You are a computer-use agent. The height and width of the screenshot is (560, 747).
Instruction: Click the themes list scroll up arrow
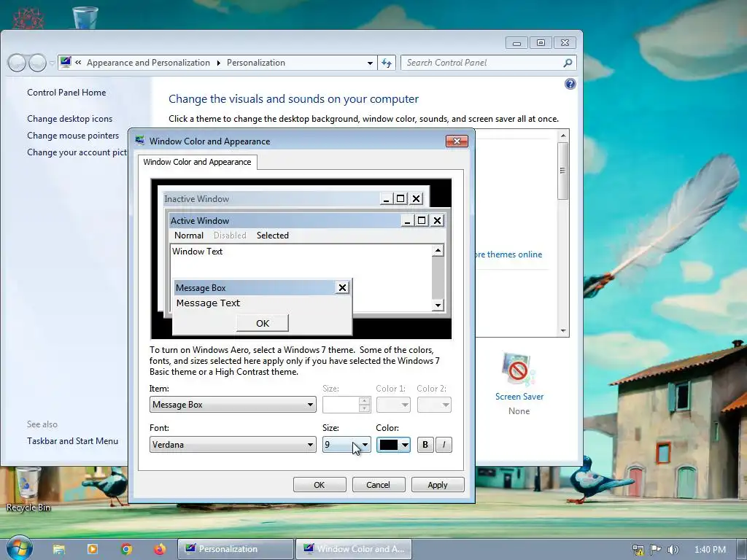563,136
